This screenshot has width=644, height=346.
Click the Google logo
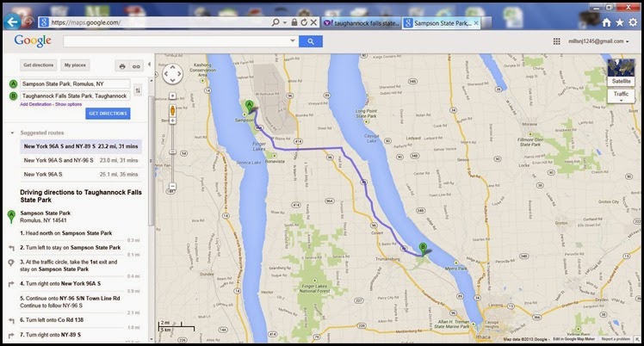click(x=33, y=40)
